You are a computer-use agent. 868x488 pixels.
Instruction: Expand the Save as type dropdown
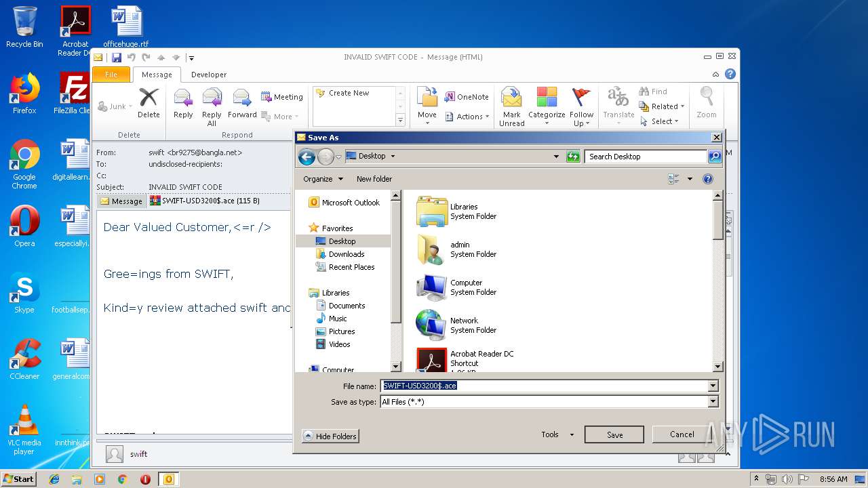pyautogui.click(x=713, y=402)
